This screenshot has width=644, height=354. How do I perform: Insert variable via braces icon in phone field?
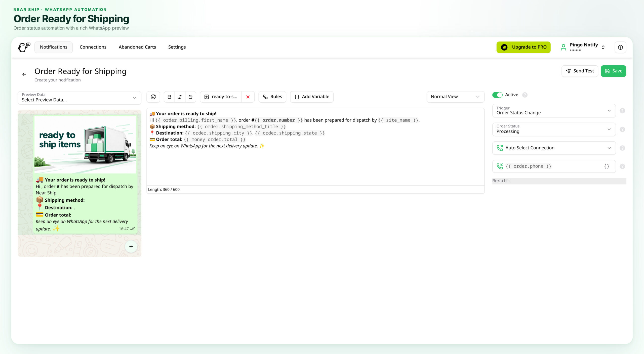click(x=607, y=166)
